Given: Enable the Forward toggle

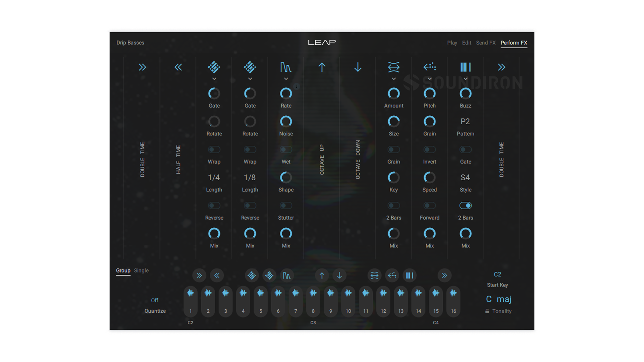Looking at the screenshot, I should [430, 205].
